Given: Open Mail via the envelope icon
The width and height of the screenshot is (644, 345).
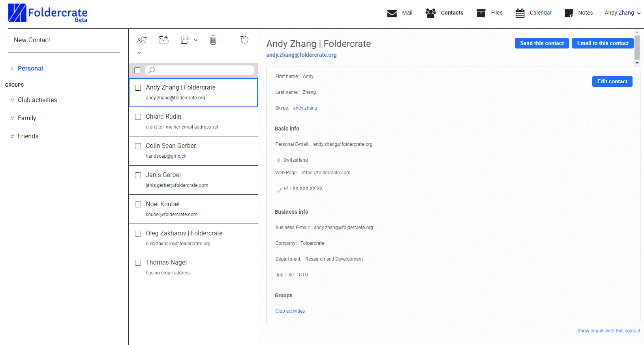Looking at the screenshot, I should pyautogui.click(x=392, y=13).
